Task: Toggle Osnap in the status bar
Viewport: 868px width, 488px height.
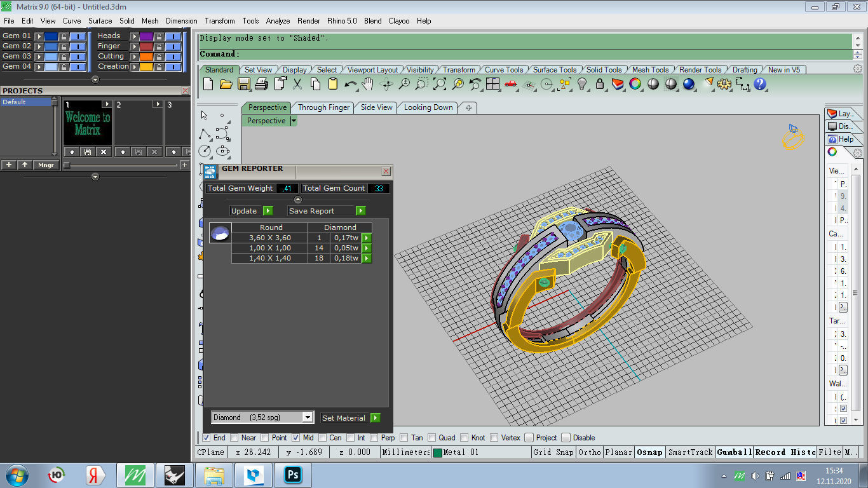Action: [x=649, y=452]
